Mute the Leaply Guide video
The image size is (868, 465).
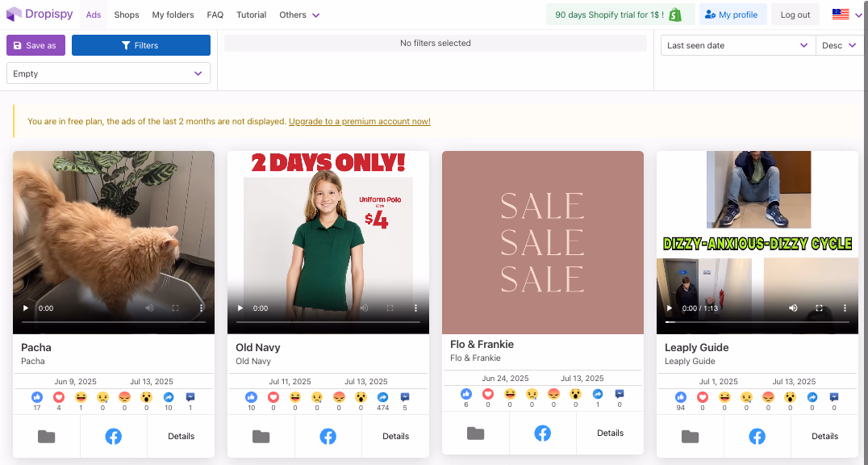click(793, 308)
